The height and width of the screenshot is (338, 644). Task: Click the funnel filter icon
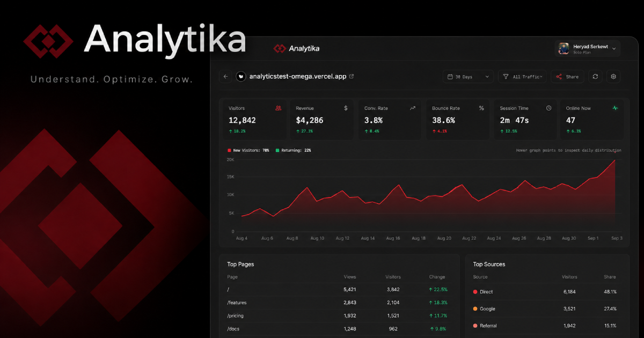point(506,77)
